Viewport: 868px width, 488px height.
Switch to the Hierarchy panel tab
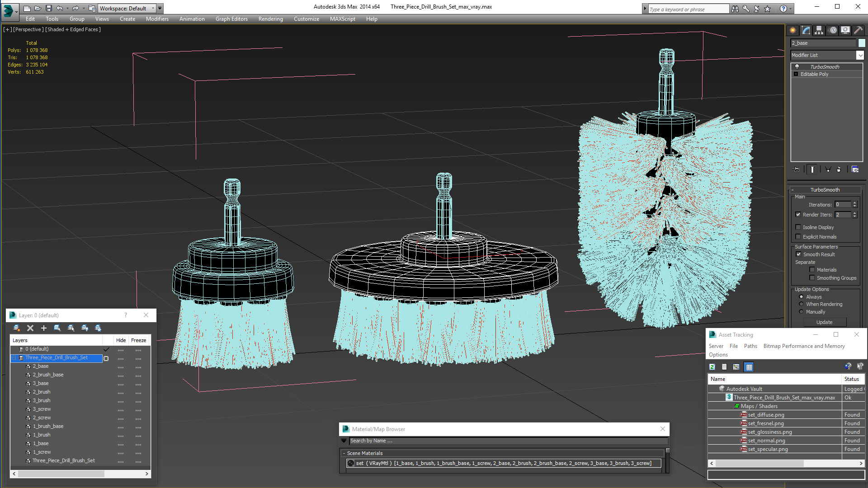tap(819, 30)
